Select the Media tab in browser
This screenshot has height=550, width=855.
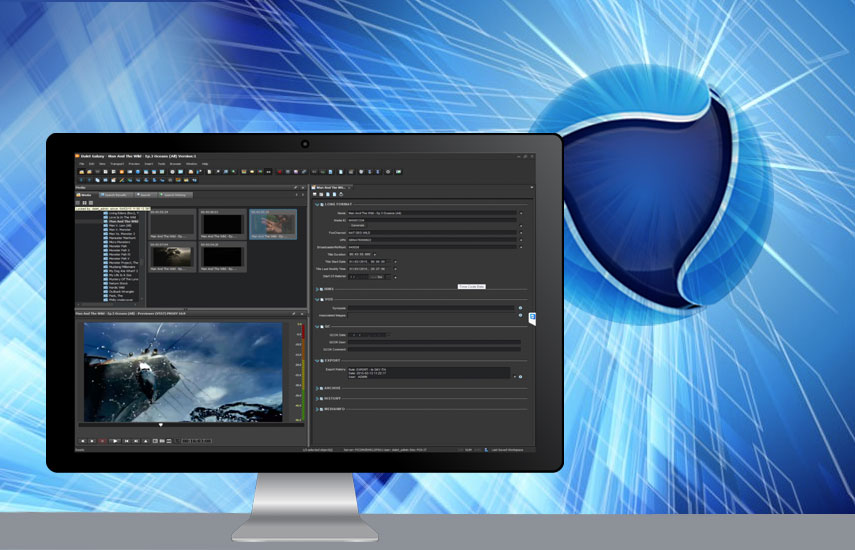(84, 195)
